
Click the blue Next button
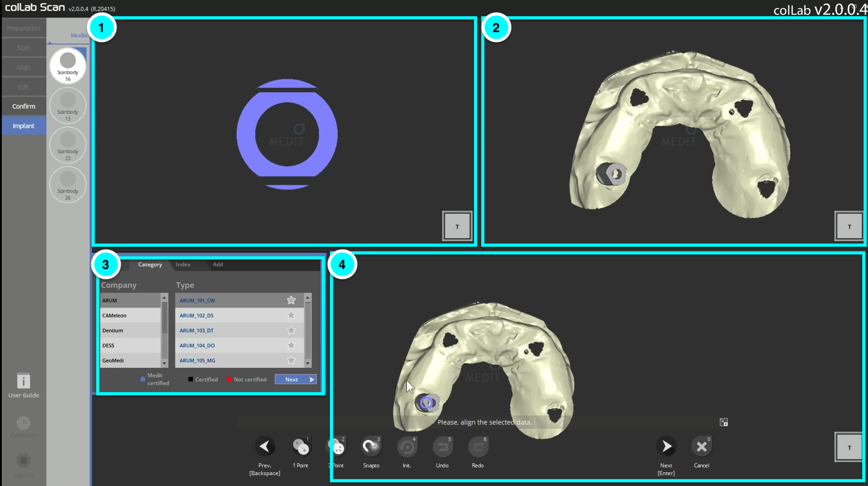[x=296, y=380]
